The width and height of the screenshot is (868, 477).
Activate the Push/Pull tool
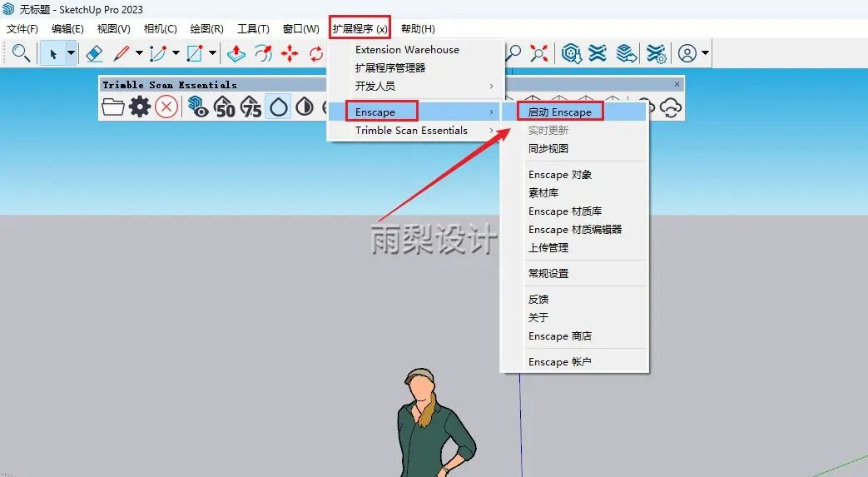pos(236,53)
